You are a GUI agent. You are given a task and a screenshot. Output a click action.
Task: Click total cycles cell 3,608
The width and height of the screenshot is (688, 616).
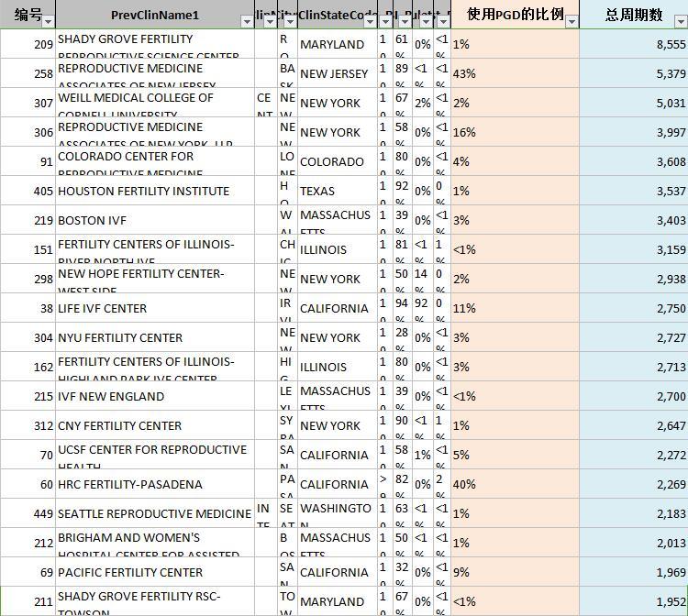(x=634, y=161)
